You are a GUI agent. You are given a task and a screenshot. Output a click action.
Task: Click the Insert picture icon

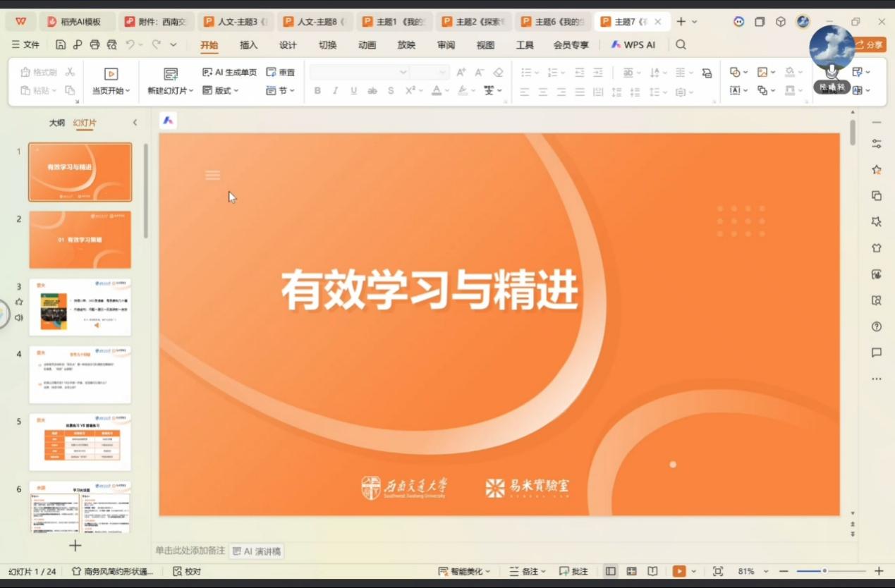click(x=762, y=72)
